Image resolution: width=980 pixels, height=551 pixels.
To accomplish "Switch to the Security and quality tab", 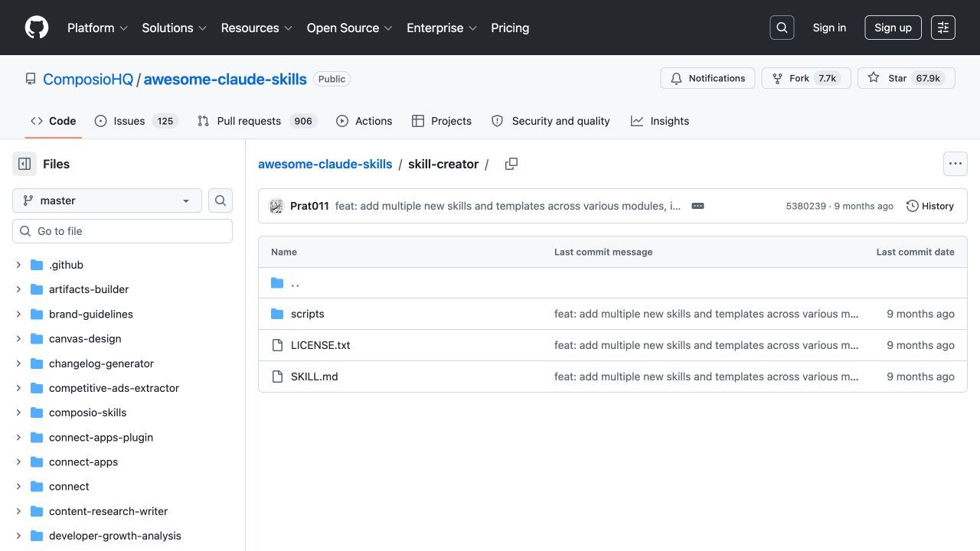I will 550,121.
